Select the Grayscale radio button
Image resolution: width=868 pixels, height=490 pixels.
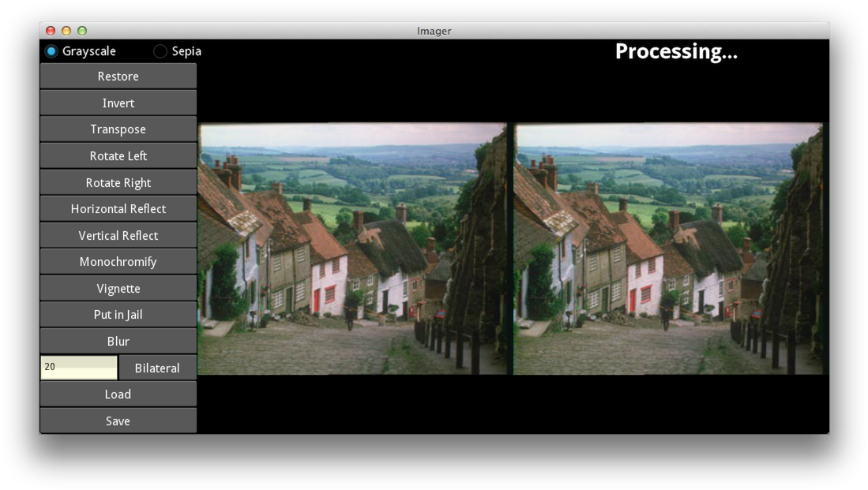click(x=51, y=51)
